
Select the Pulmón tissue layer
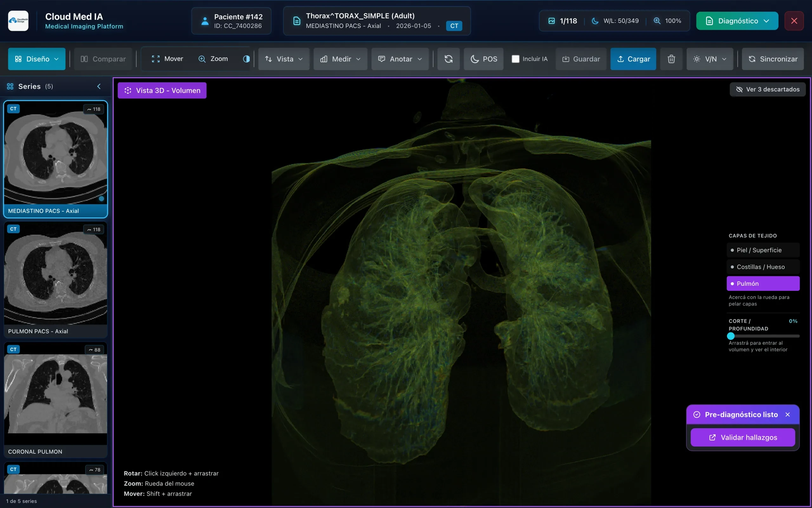click(763, 284)
